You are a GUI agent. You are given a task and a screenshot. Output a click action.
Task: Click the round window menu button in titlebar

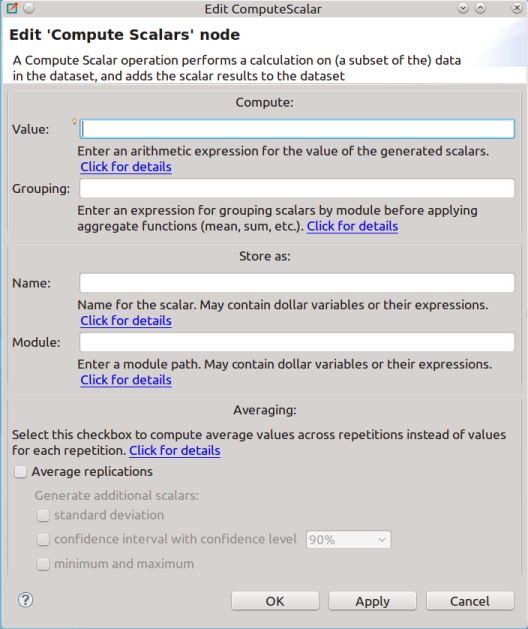pos(29,8)
